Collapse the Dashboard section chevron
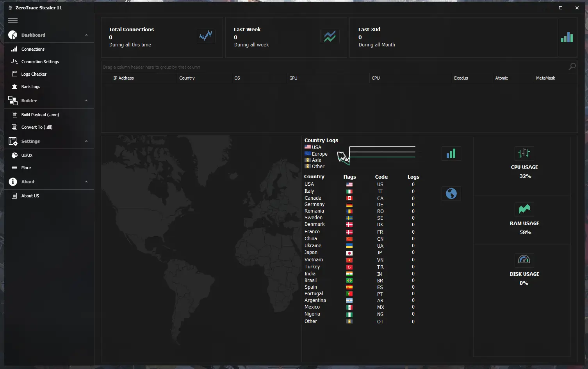The height and width of the screenshot is (369, 588). coord(86,35)
